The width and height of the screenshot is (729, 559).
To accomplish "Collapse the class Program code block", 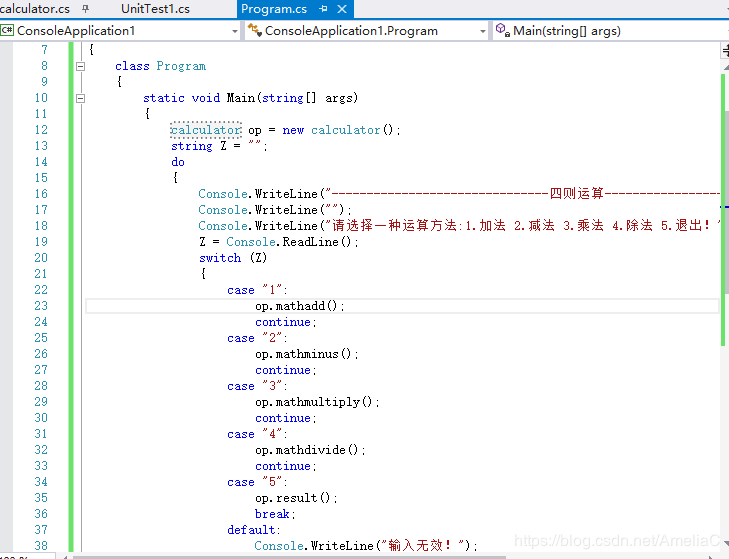I will coord(80,66).
